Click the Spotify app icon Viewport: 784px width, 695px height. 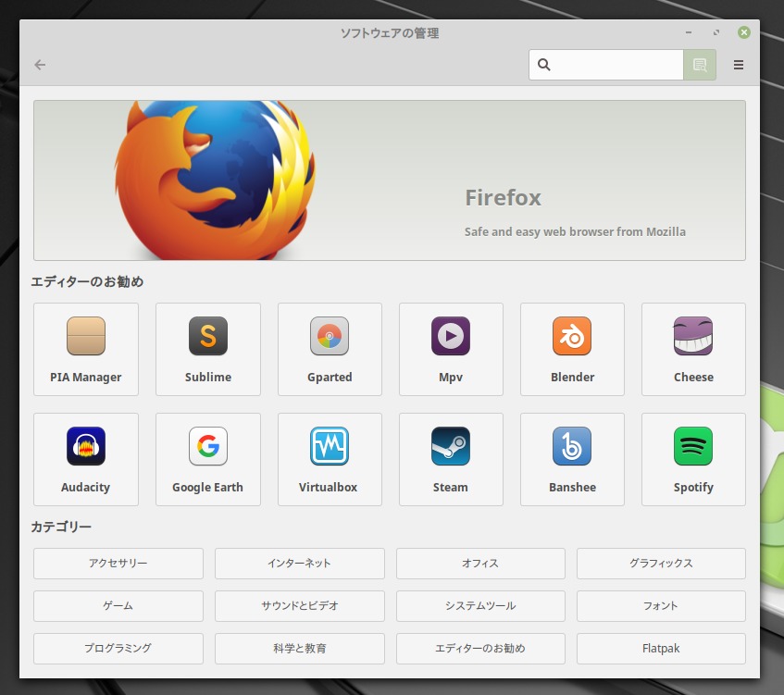[693, 446]
